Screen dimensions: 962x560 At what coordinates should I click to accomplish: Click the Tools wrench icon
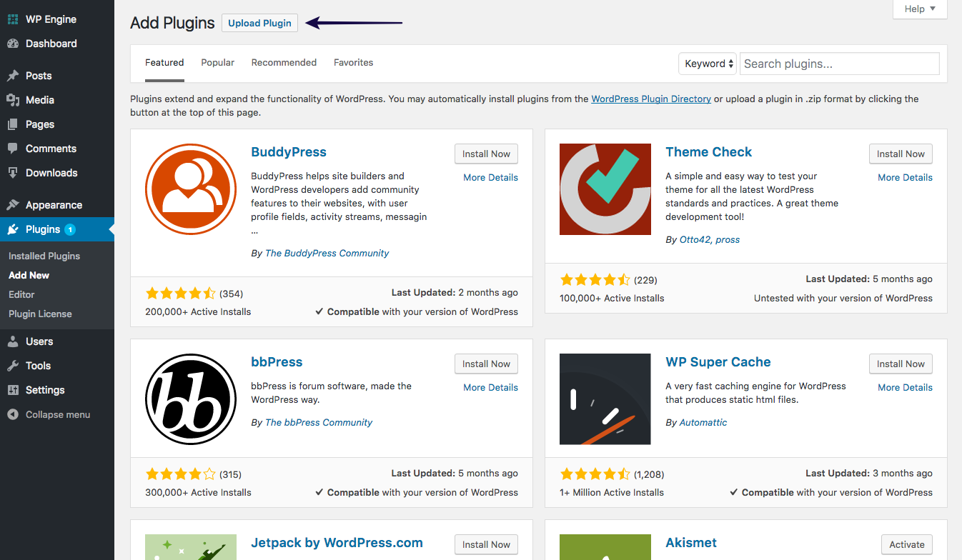pyautogui.click(x=13, y=366)
